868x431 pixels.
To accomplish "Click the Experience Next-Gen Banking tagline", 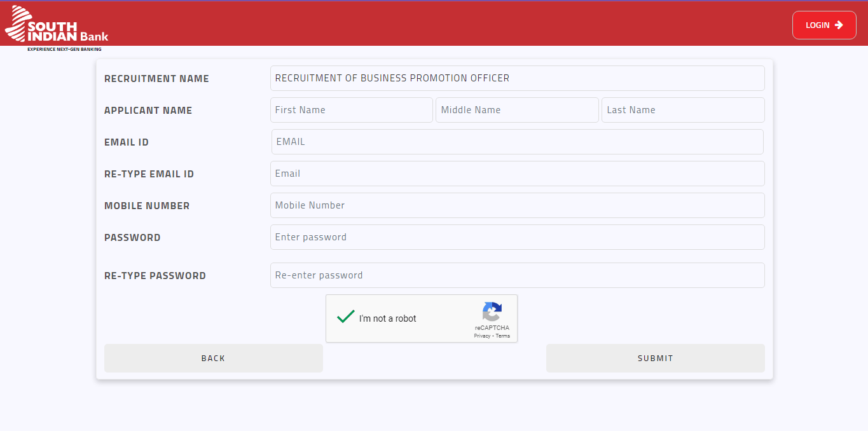I will 64,49.
